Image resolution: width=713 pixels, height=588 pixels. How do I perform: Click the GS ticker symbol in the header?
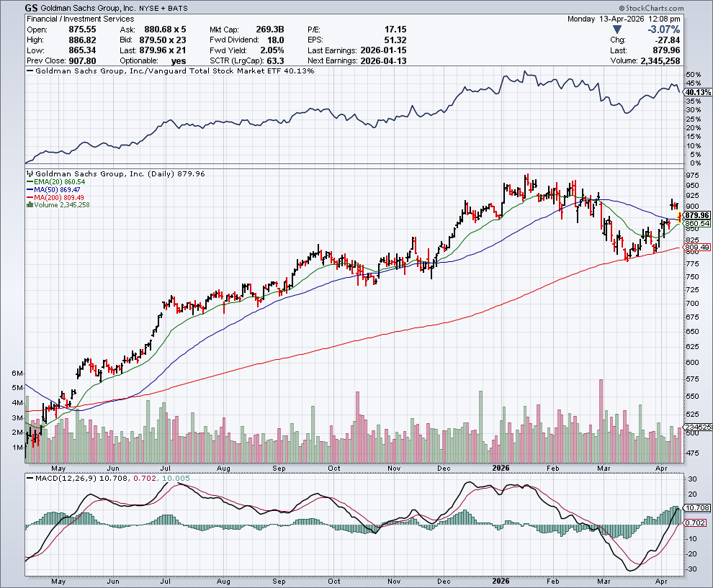coord(32,9)
